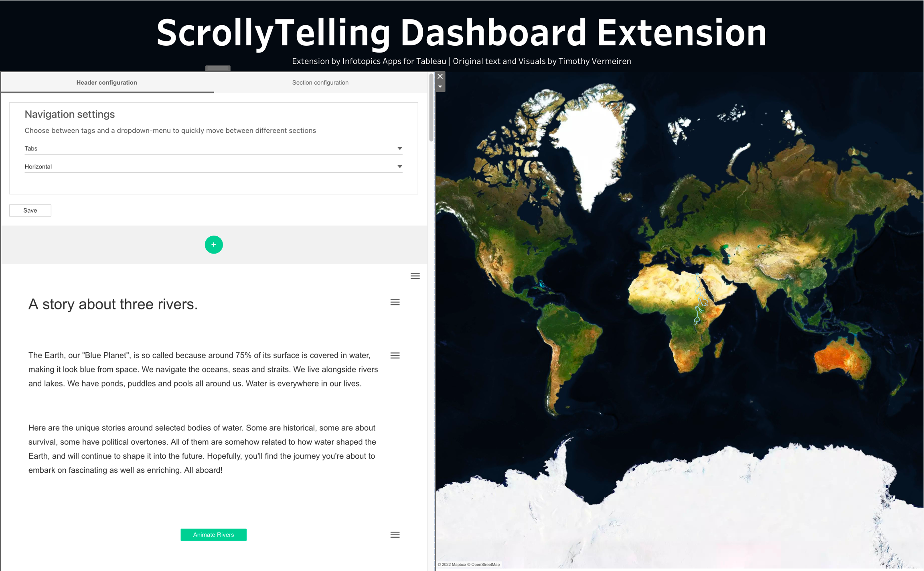Viewport: 924px width, 571px height.
Task: Click the 'A story about three rivers.' heading text
Action: click(x=113, y=304)
